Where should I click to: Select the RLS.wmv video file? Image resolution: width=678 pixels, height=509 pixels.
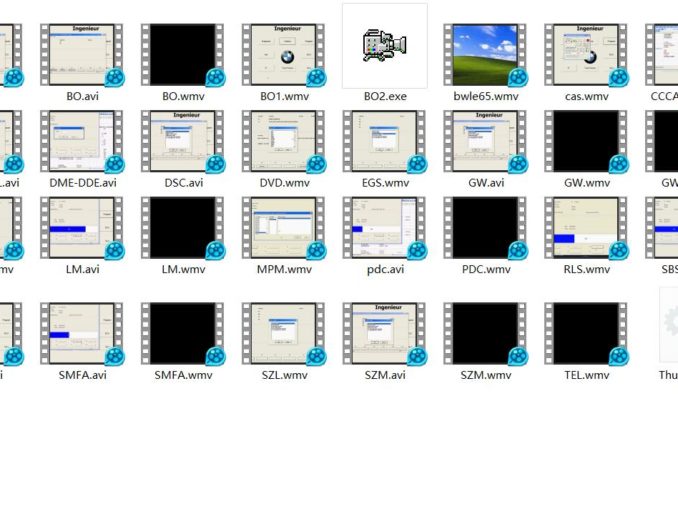click(587, 227)
